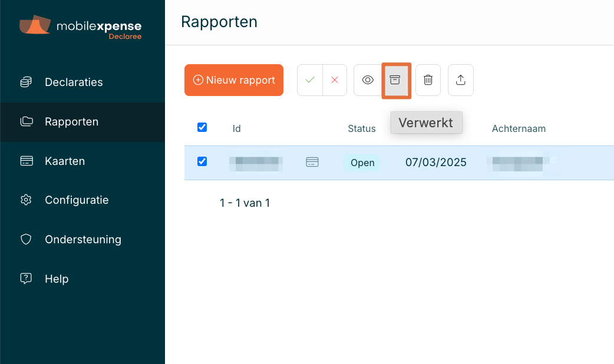Create a new report with Nieuw rapport
The image size is (614, 364).
(x=234, y=80)
